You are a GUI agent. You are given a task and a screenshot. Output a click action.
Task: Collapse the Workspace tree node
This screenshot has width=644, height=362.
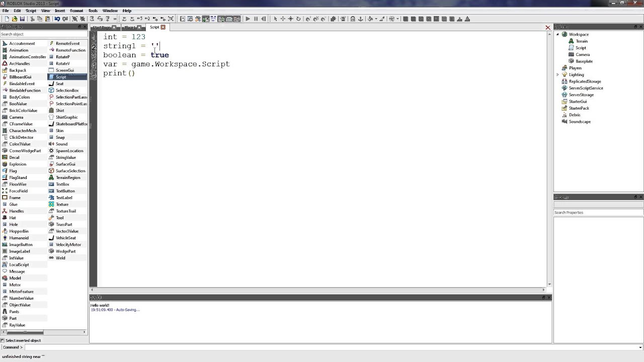(557, 34)
